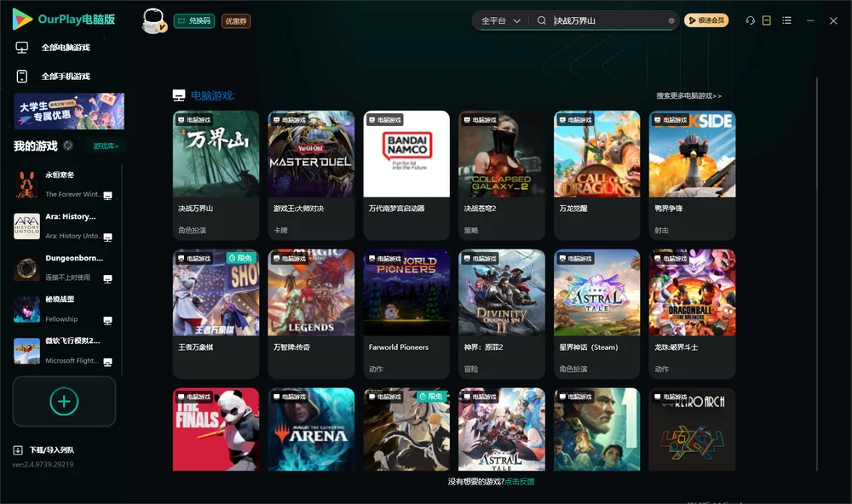This screenshot has height=504, width=852.
Task: Click the 策略 genre under 决战苍穹2
Action: [x=471, y=230]
